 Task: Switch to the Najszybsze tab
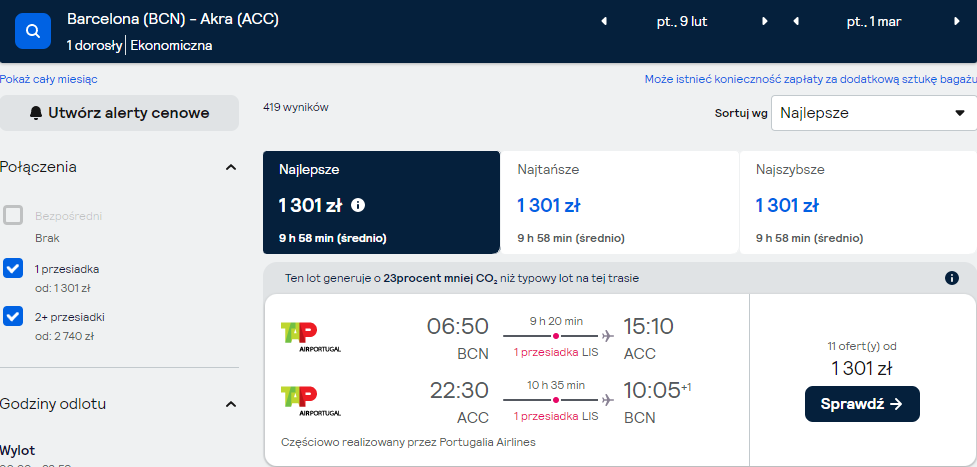coord(858,203)
